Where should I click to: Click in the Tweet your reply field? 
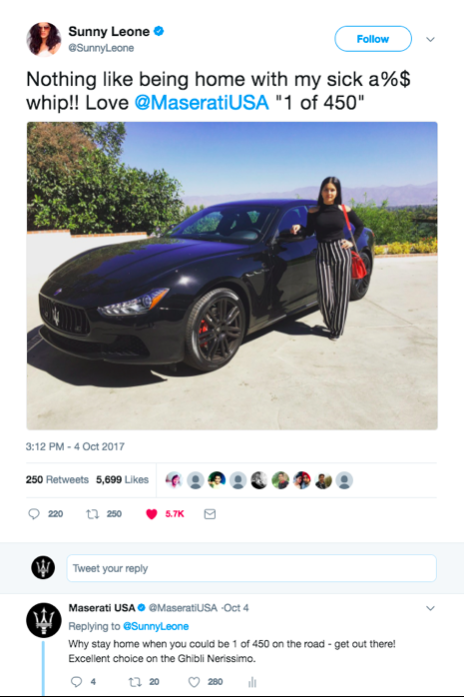pyautogui.click(x=252, y=568)
